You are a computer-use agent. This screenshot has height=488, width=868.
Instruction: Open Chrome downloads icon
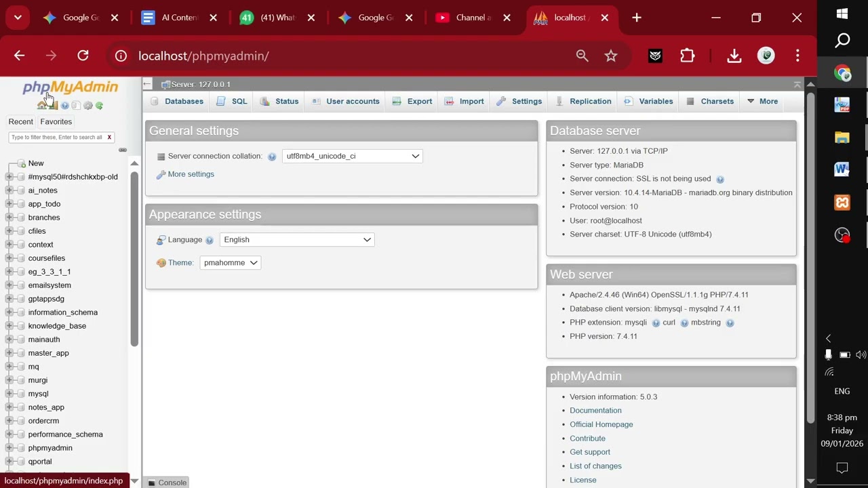pos(734,56)
